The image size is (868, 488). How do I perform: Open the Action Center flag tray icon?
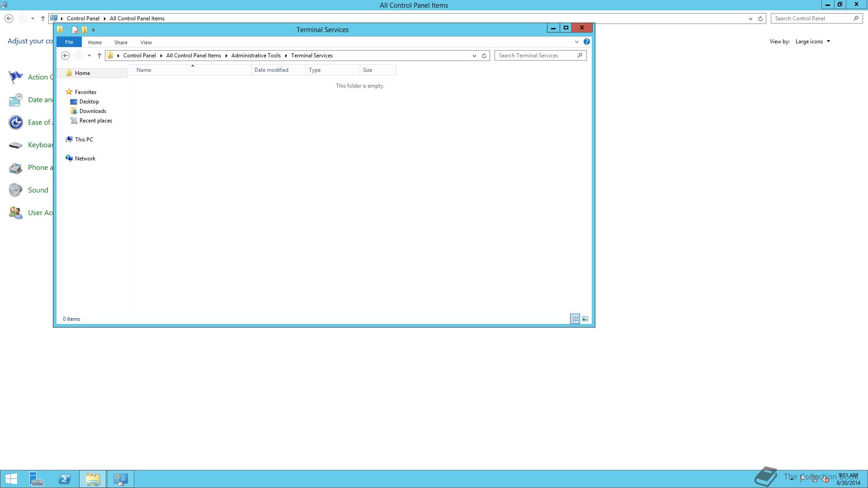point(803,479)
